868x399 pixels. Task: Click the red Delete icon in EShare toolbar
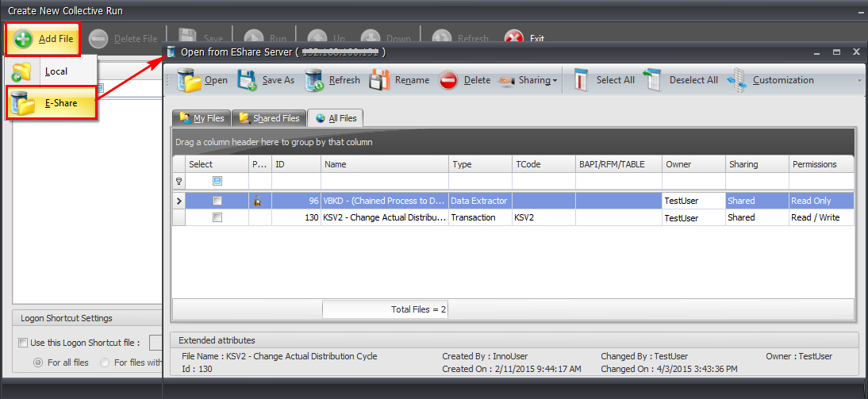(x=448, y=81)
